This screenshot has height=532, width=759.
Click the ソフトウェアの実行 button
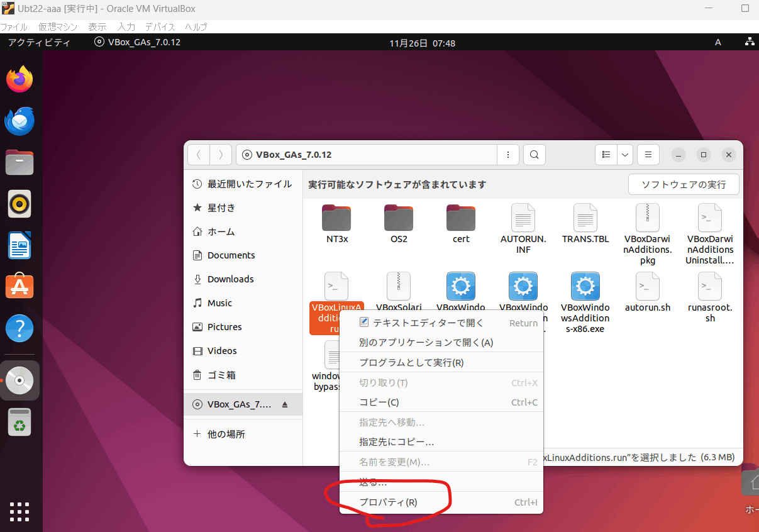click(684, 184)
